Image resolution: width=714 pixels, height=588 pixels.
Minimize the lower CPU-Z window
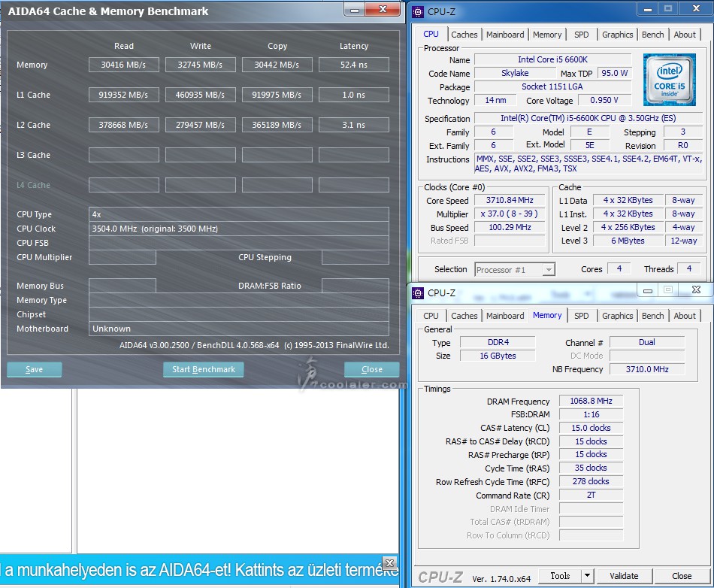tap(648, 290)
